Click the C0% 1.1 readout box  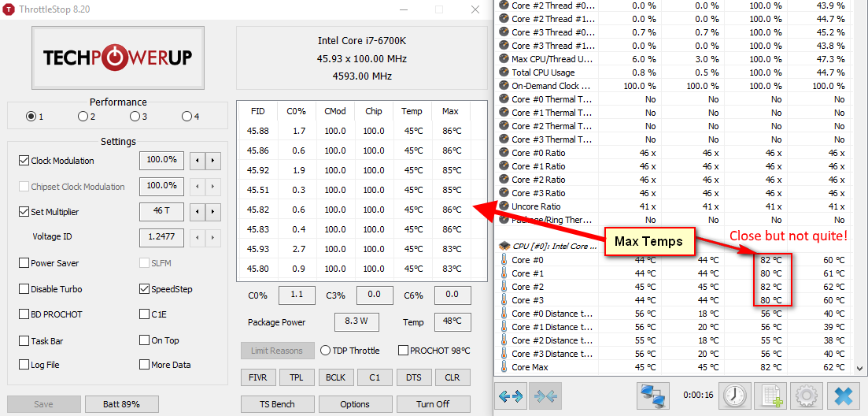tap(297, 295)
